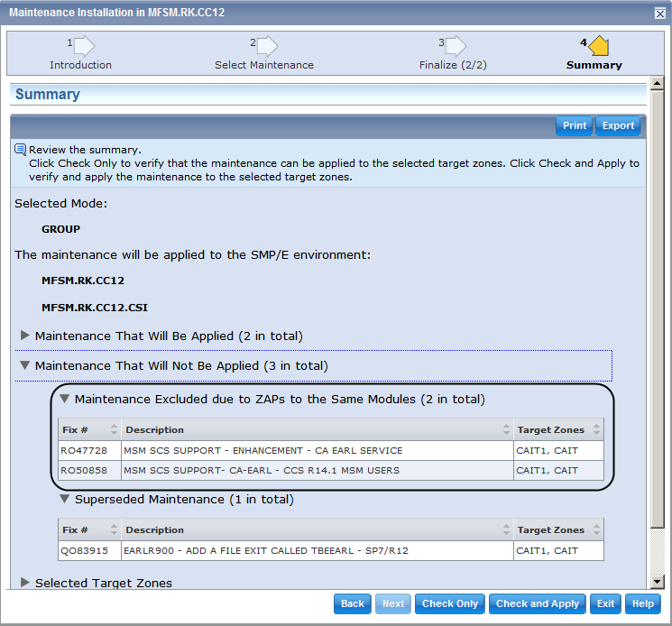This screenshot has width=672, height=626.
Task: Open Help
Action: point(643,603)
